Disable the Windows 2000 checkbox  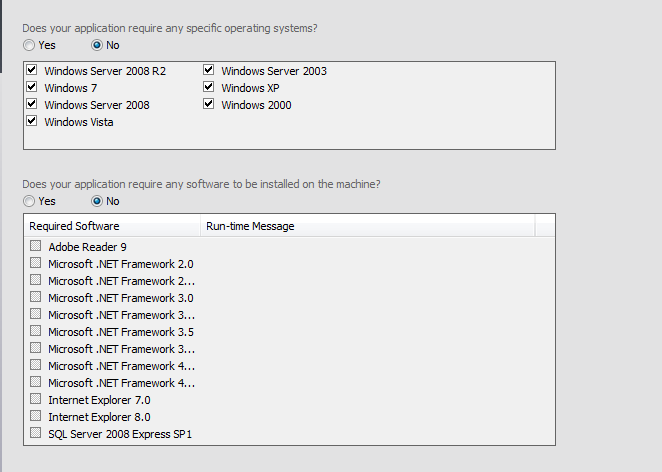tap(209, 105)
